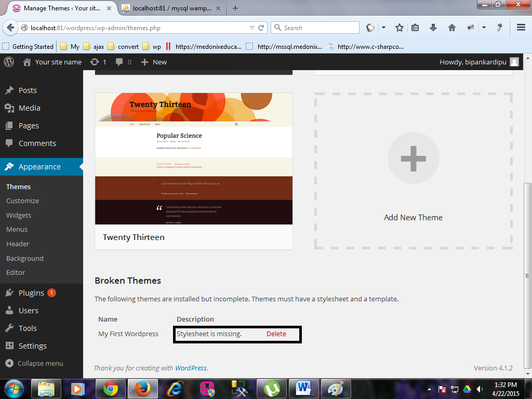Show bookmarks list icon

415,28
